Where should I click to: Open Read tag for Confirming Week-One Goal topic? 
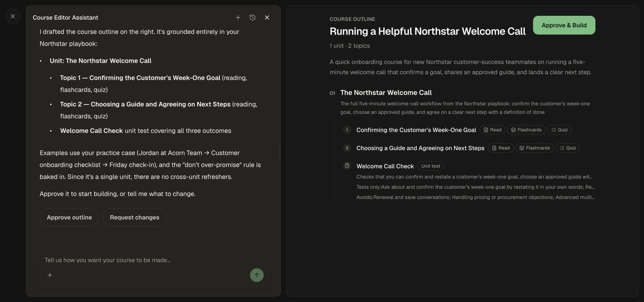point(492,130)
